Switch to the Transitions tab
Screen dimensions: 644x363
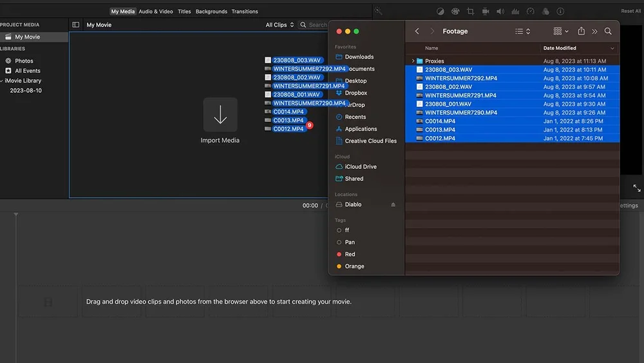[245, 12]
